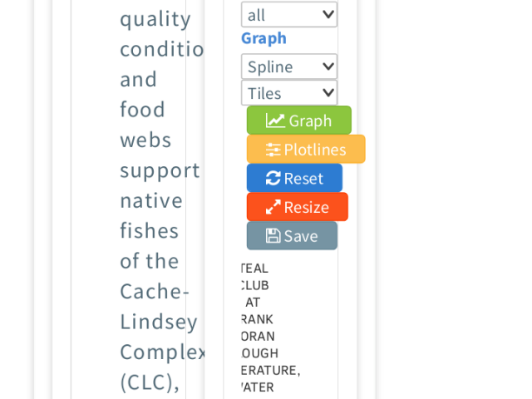The width and height of the screenshot is (532, 399).
Task: Open Plotlines via the orange button text
Action: (315, 150)
